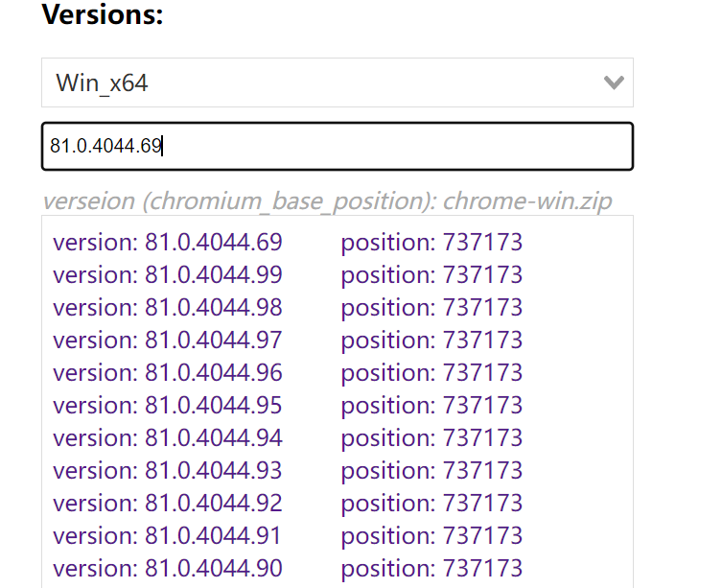The width and height of the screenshot is (722, 588).
Task: Open version 81.0.4044.93 entry
Action: (168, 470)
